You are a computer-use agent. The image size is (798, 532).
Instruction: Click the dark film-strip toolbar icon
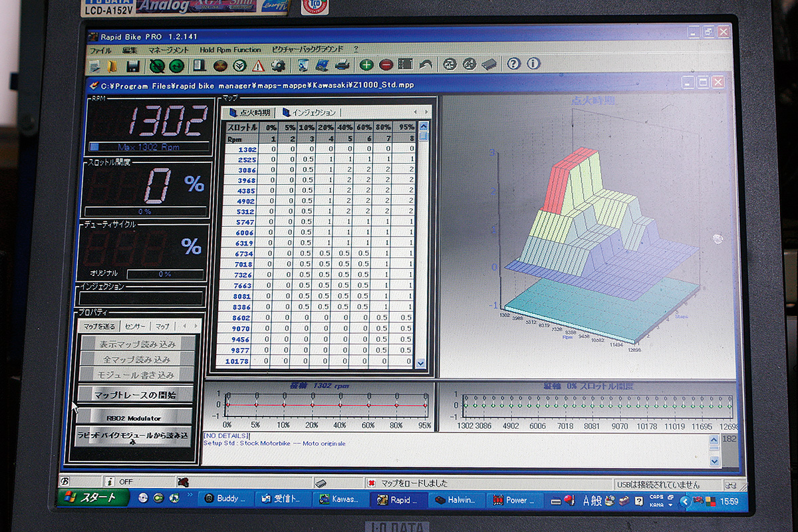[406, 65]
